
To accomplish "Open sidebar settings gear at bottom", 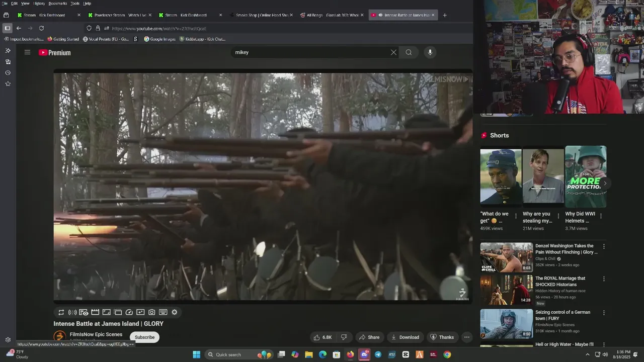I will [8, 340].
